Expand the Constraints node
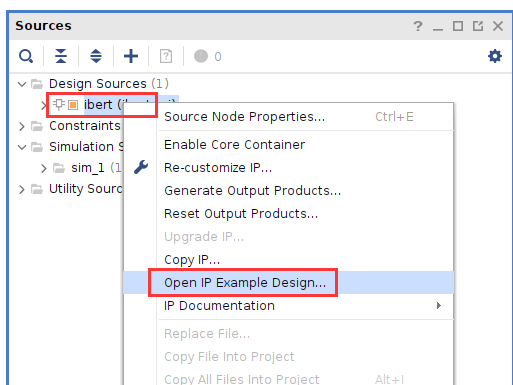Image resolution: width=513 pixels, height=385 pixels. (22, 126)
